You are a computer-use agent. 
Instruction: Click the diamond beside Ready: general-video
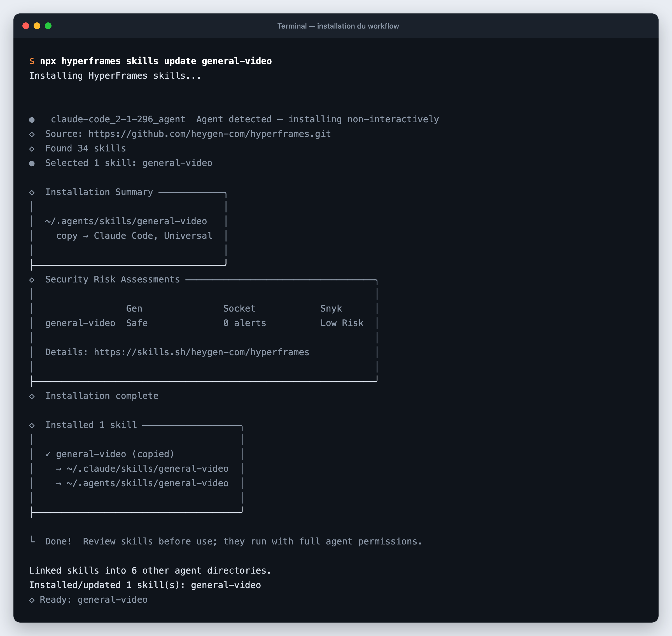point(32,600)
